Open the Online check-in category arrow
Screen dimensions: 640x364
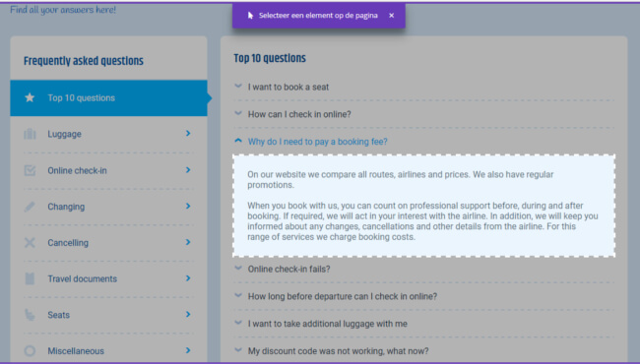tap(188, 169)
